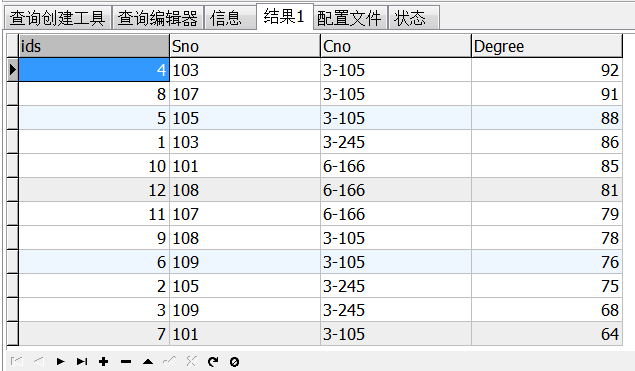635x371 pixels.
Task: Edit record using the up triangle icon
Action: (148, 361)
